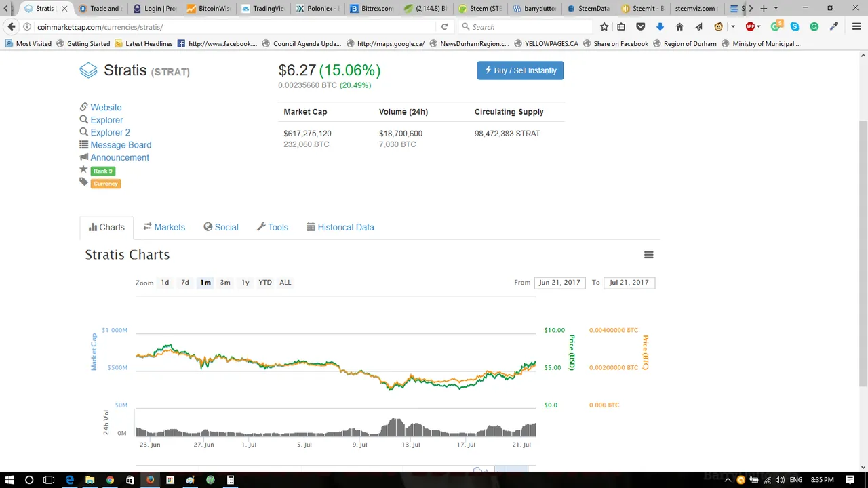Set chart zoom to YTD
868x488 pixels.
[x=265, y=283]
